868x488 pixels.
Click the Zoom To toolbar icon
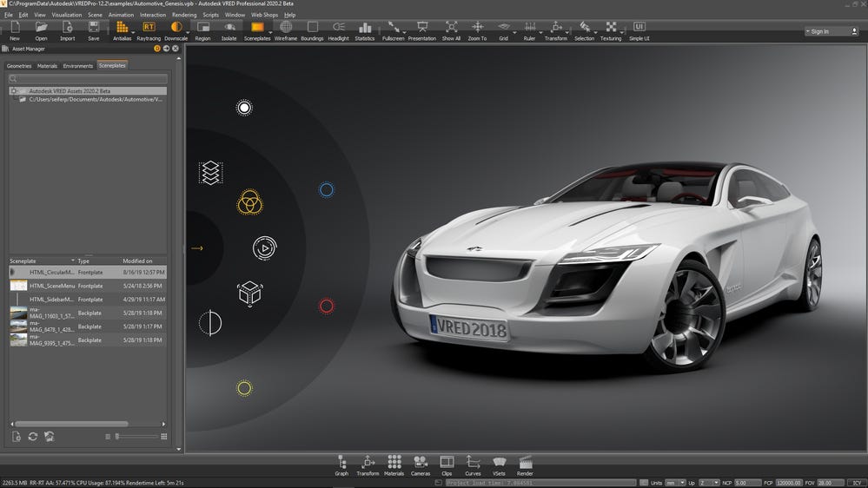pos(477,30)
